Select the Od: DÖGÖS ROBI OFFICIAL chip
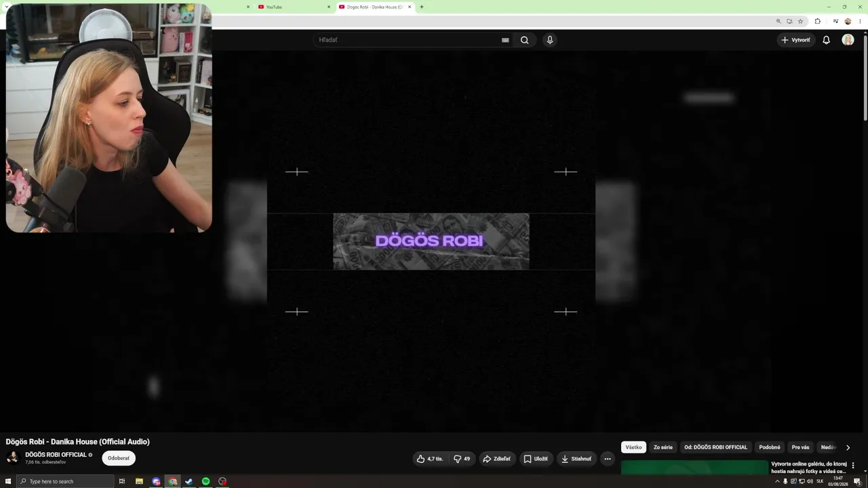This screenshot has height=488, width=868. (x=715, y=447)
